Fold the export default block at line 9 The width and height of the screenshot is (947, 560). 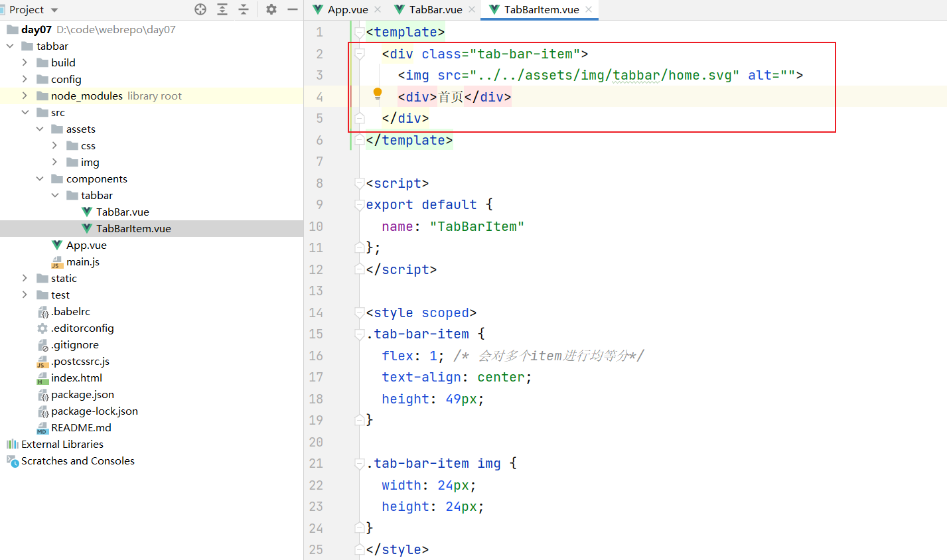[359, 204]
